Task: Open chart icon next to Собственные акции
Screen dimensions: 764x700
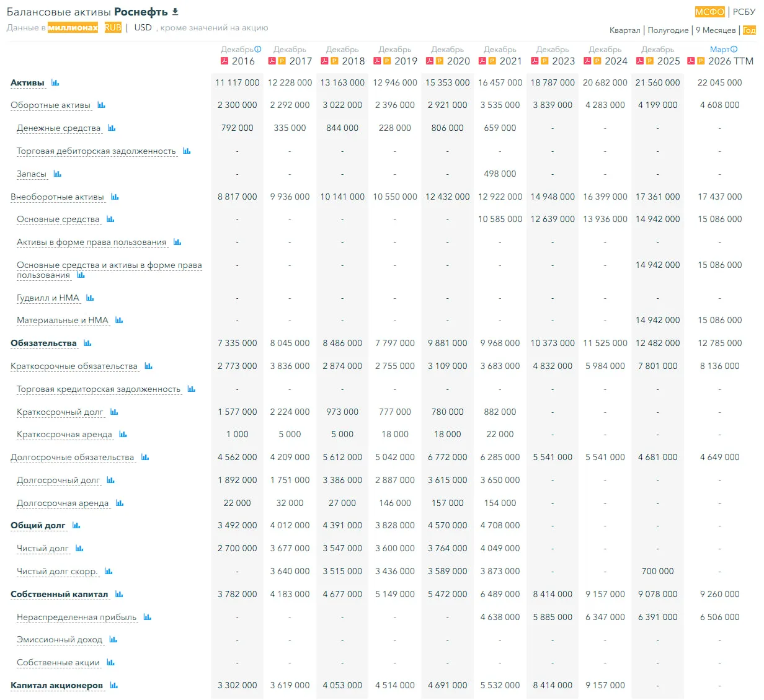Action: coord(110,663)
